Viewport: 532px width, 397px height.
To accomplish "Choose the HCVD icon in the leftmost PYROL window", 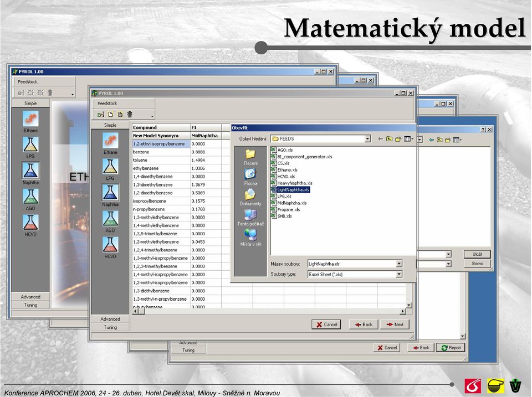I will [x=30, y=223].
